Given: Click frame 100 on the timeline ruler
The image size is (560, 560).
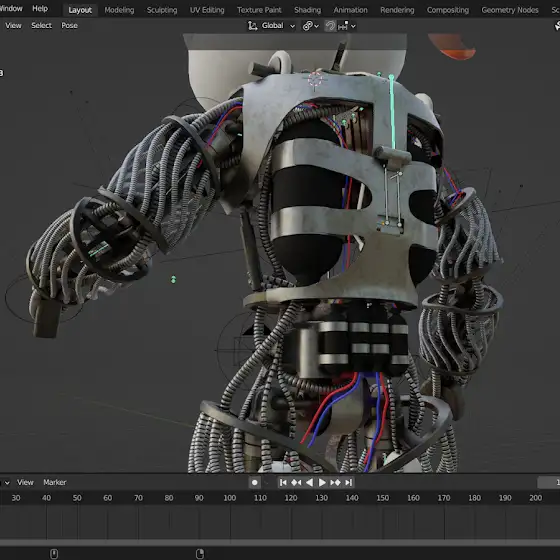Looking at the screenshot, I should [x=230, y=498].
